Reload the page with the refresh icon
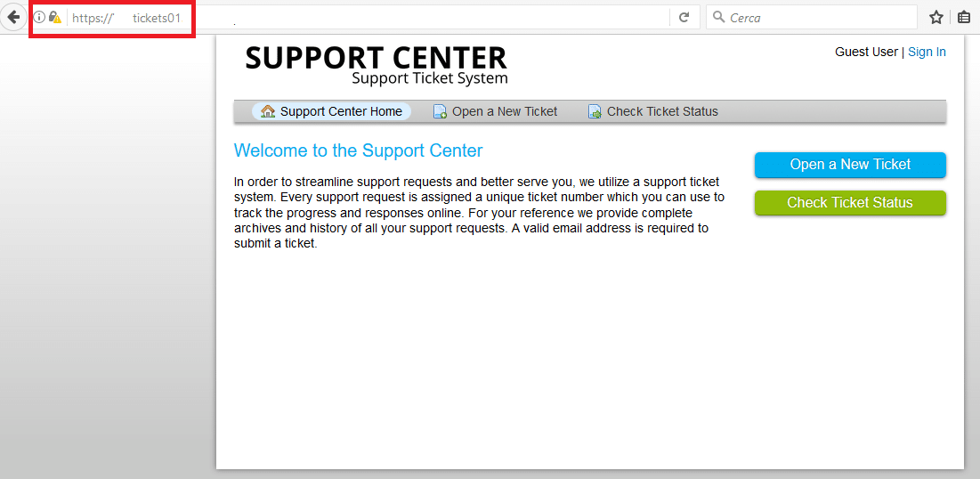 point(684,18)
